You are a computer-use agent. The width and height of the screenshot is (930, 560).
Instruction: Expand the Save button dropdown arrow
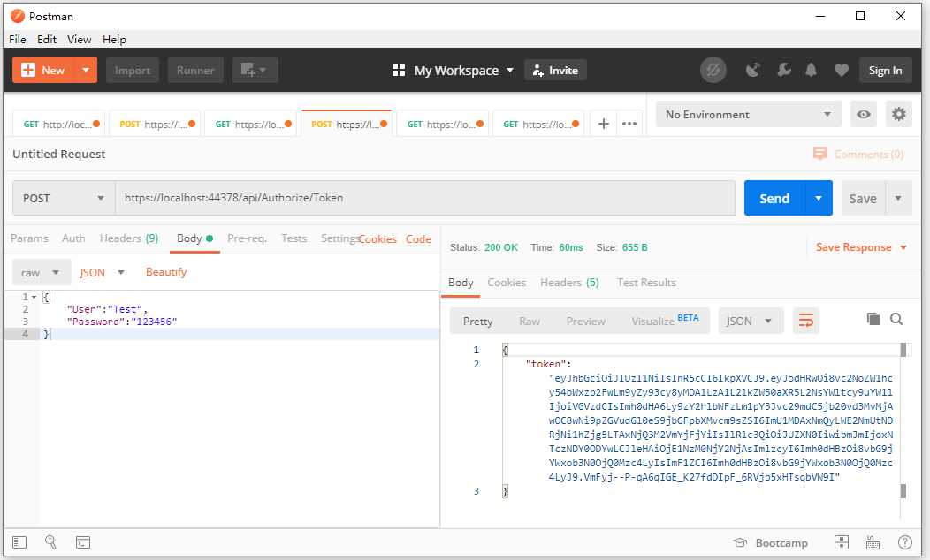coord(898,198)
